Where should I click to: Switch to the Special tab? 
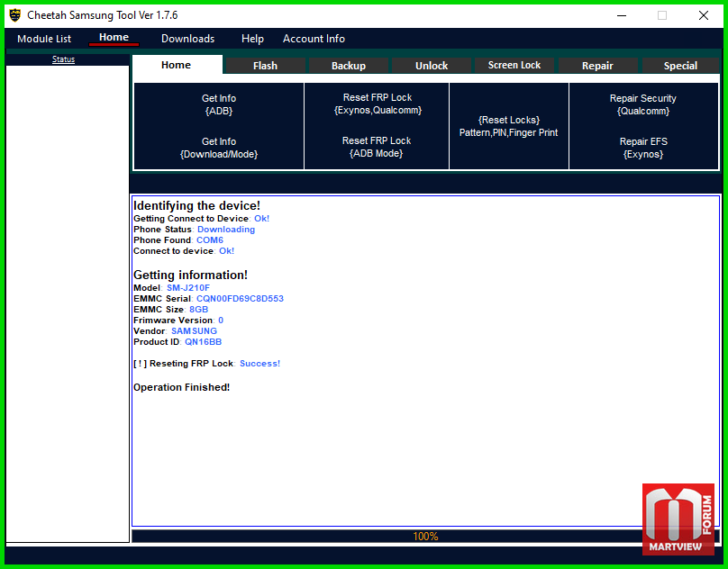click(x=680, y=66)
